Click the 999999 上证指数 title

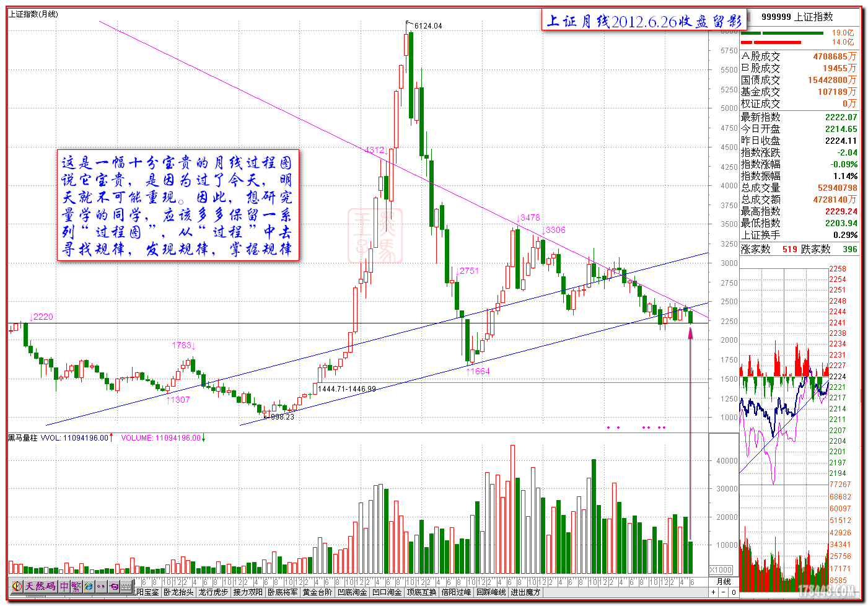point(797,17)
